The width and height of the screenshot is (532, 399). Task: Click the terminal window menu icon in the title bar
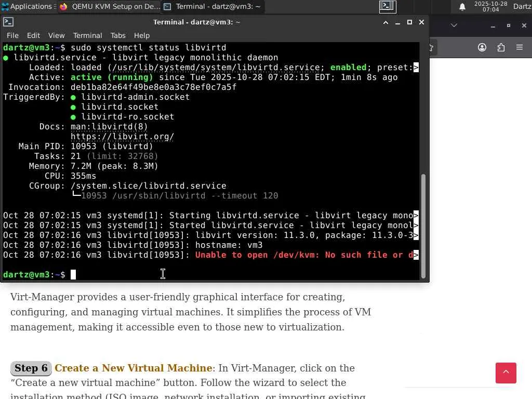8,22
